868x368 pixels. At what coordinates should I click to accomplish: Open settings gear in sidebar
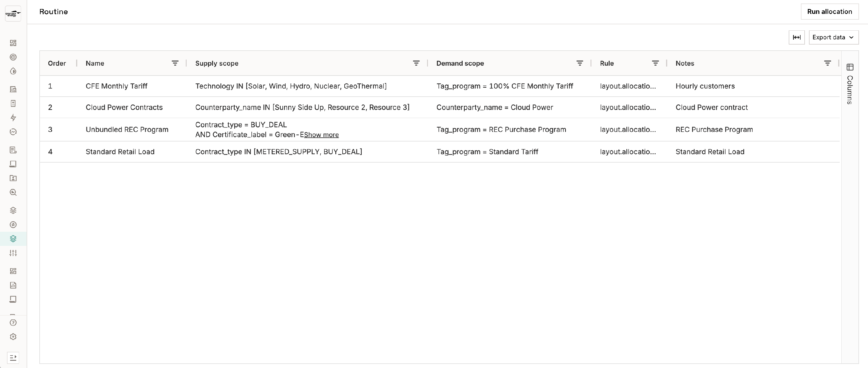point(13,337)
